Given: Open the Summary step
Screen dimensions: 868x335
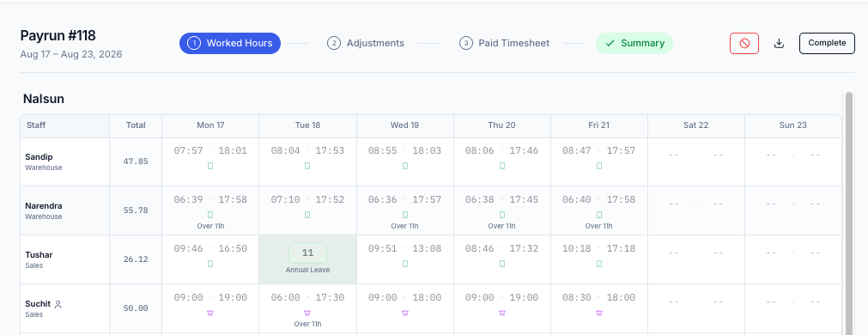Looking at the screenshot, I should 634,43.
